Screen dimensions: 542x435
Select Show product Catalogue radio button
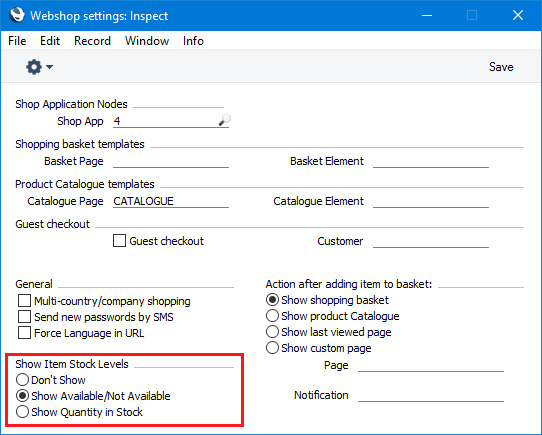272,316
